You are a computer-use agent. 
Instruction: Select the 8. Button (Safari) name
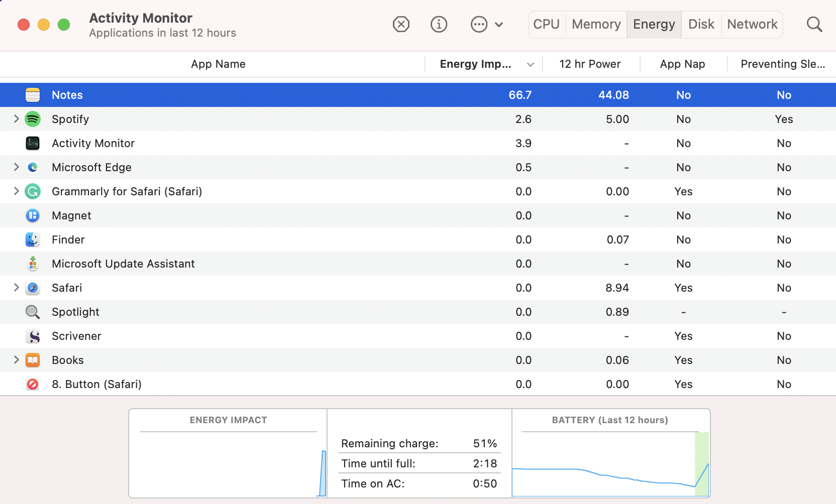click(x=96, y=384)
